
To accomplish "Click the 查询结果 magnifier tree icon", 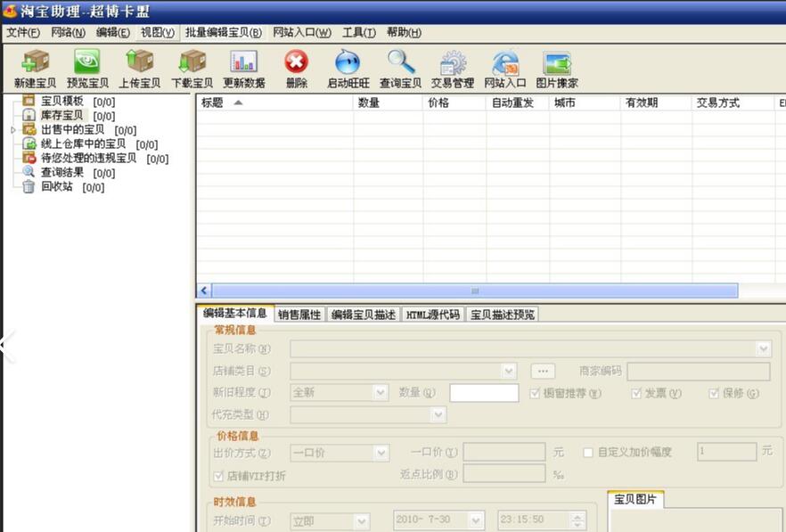I will tap(29, 172).
